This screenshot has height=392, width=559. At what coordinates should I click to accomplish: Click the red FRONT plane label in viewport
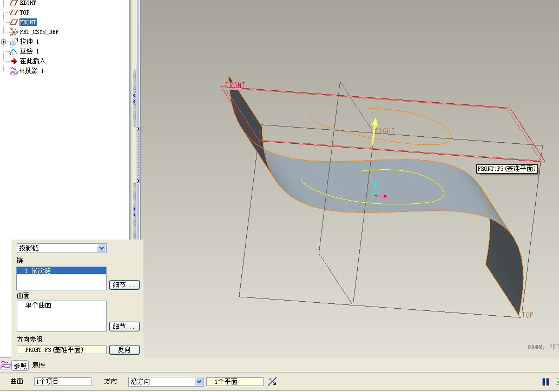point(235,85)
